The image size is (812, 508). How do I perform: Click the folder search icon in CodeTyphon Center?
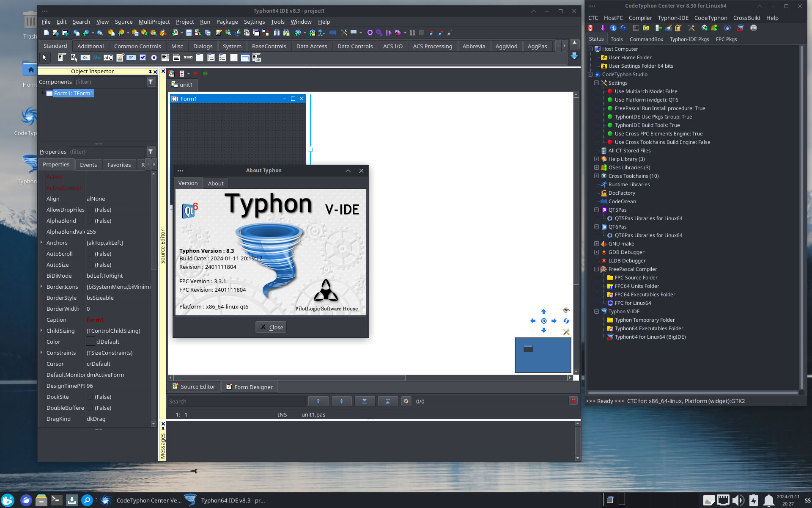coord(646,28)
